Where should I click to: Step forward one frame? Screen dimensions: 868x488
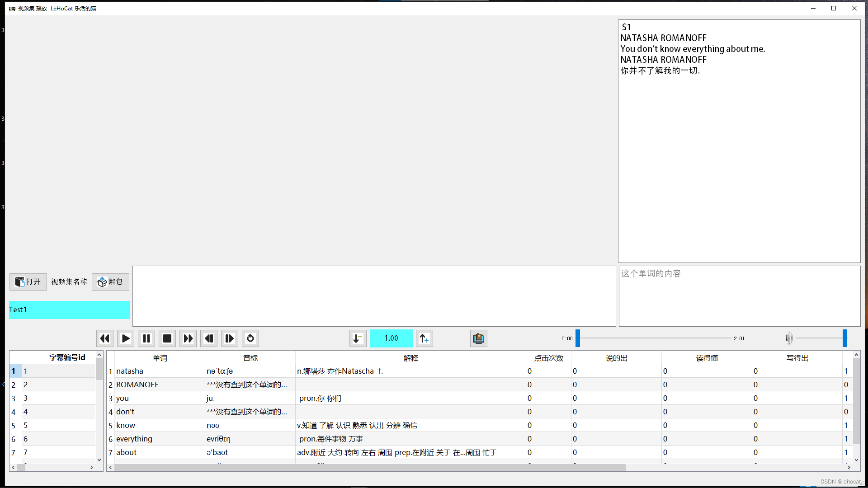[229, 338]
